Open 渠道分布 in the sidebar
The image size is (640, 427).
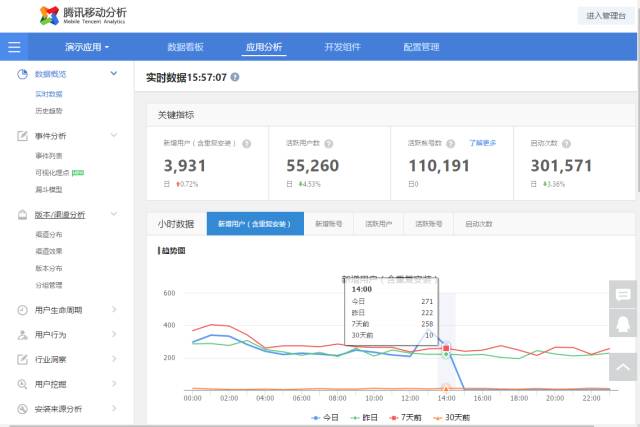pyautogui.click(x=49, y=235)
